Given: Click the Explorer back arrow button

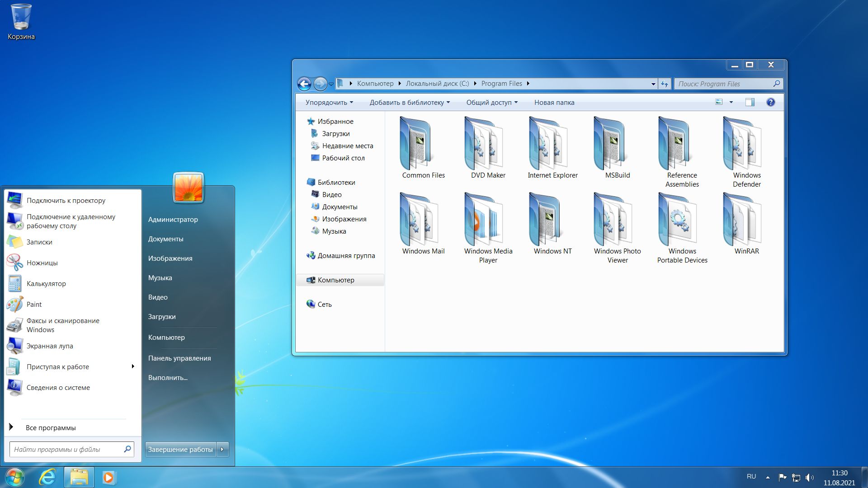Looking at the screenshot, I should 304,84.
